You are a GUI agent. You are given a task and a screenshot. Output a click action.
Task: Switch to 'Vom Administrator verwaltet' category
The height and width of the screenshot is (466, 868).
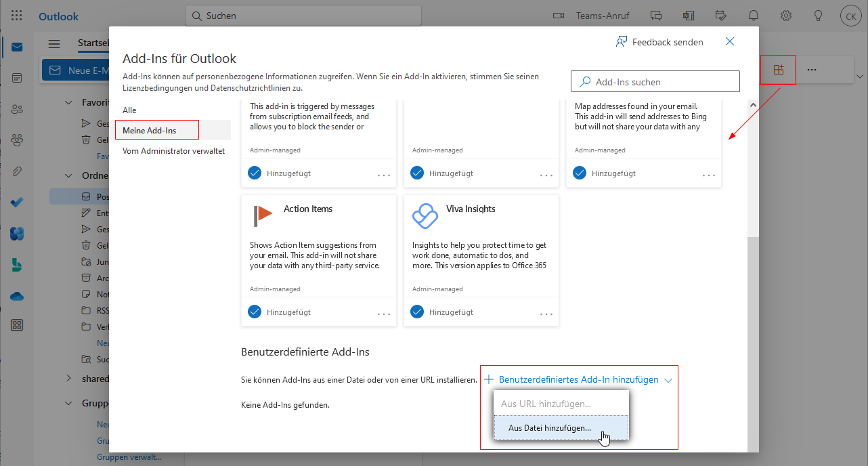coord(173,151)
